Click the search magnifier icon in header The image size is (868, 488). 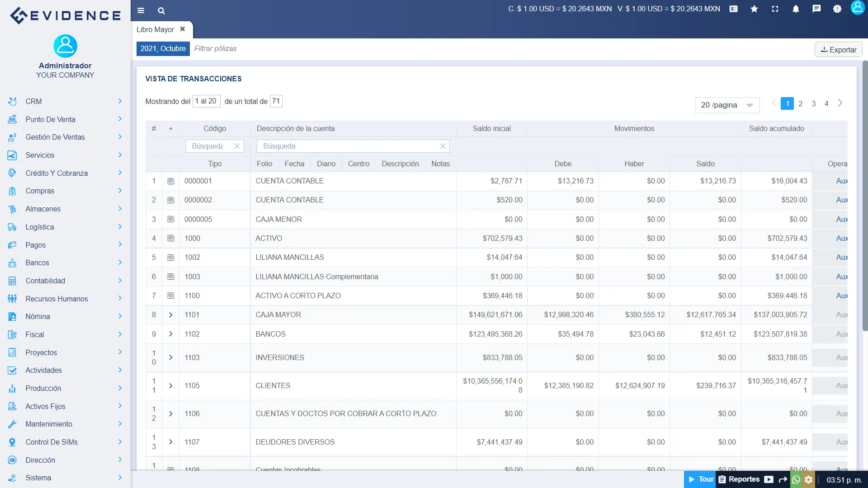161,10
